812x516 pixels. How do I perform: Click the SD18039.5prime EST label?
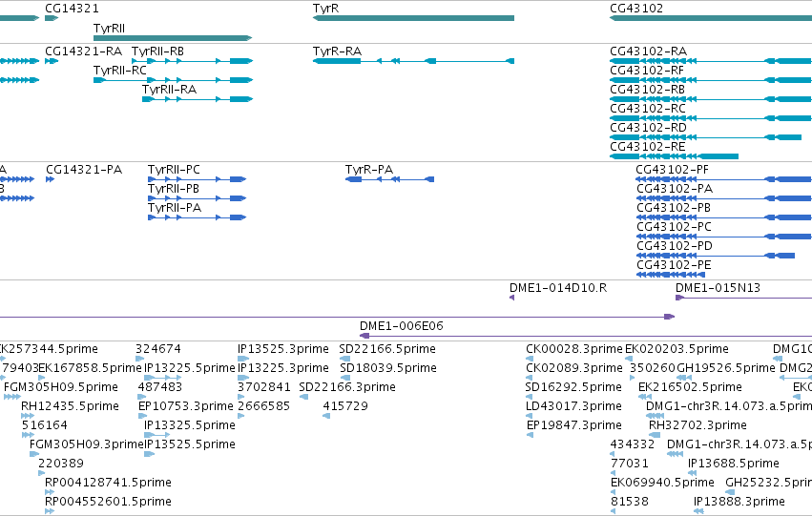pyautogui.click(x=388, y=368)
